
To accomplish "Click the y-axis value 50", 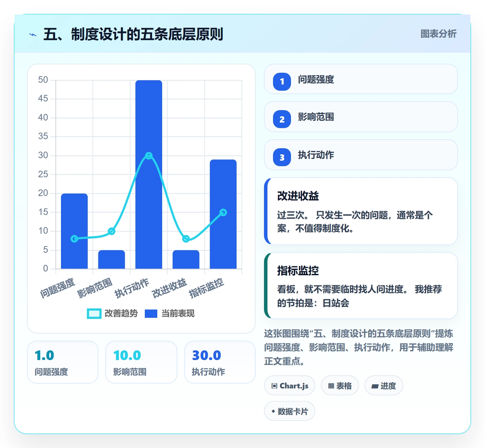I will [43, 80].
